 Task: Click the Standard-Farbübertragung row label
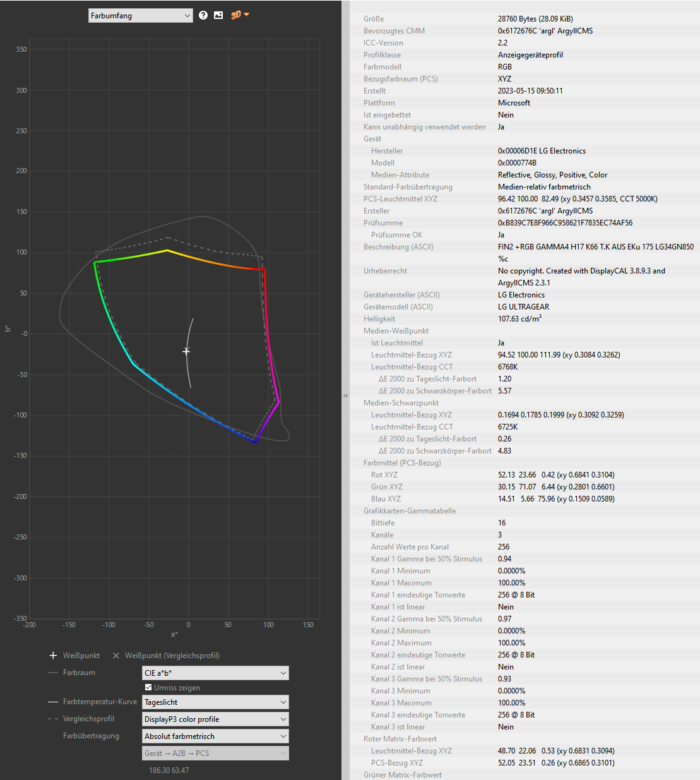point(408,187)
